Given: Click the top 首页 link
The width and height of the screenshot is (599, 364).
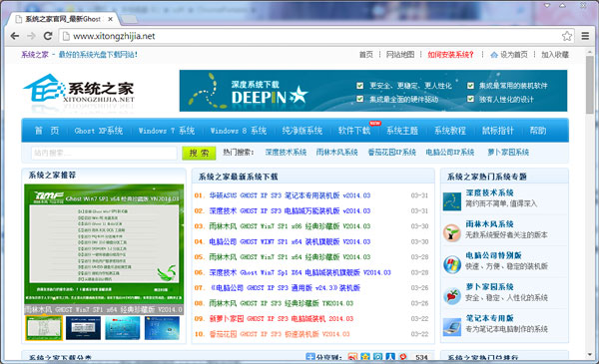Looking at the screenshot, I should pos(366,55).
